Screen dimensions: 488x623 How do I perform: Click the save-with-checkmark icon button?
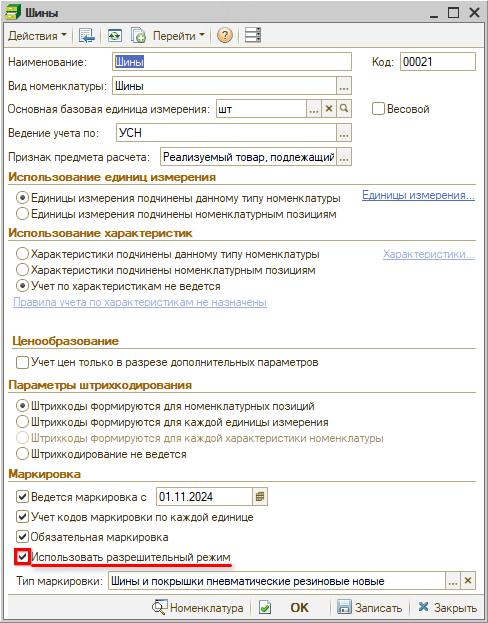pyautogui.click(x=265, y=608)
